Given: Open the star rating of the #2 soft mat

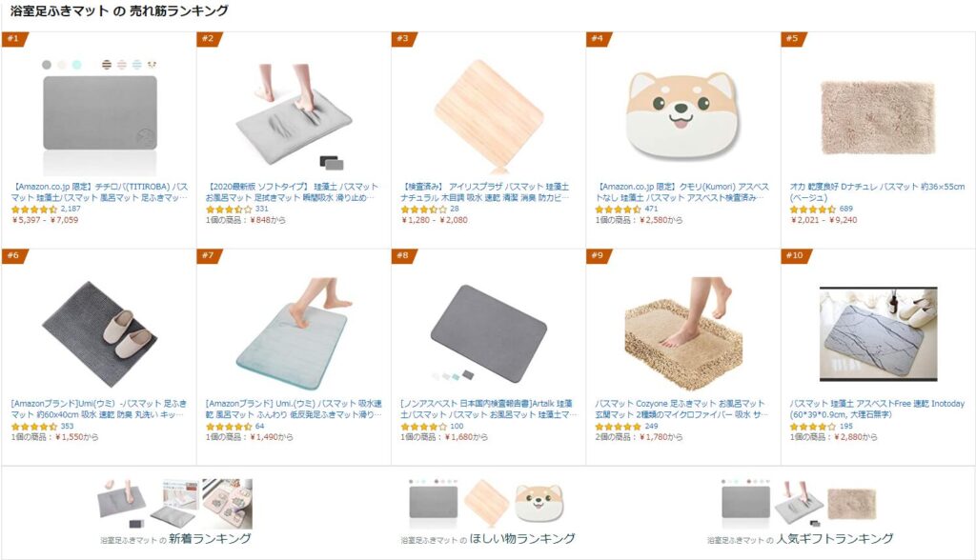Looking at the screenshot, I should tap(229, 210).
